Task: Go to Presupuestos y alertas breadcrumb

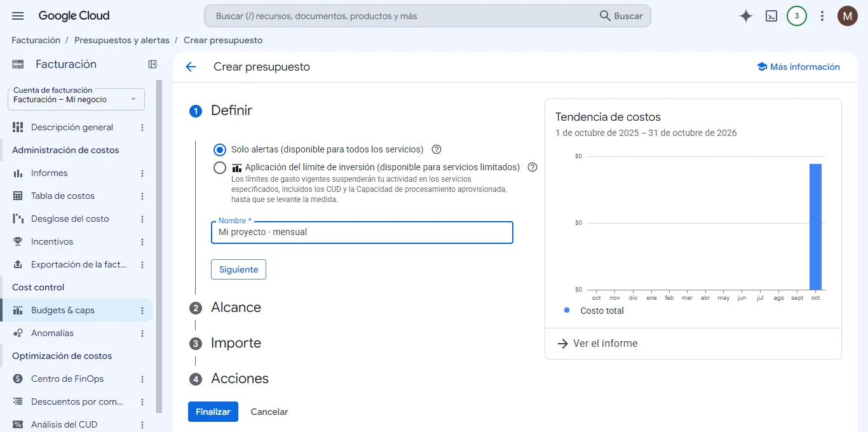Action: click(122, 40)
